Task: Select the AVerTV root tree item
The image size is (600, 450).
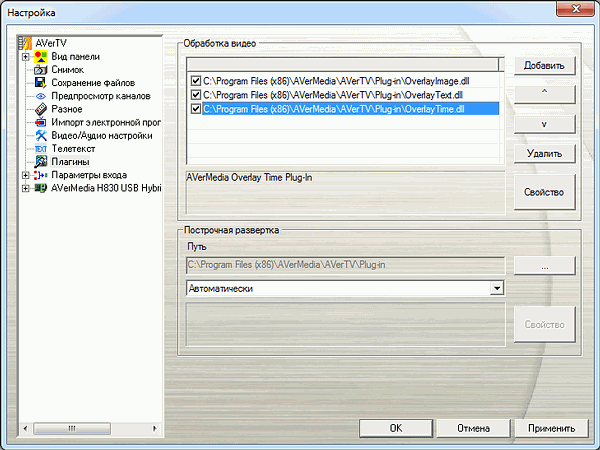Action: click(x=50, y=44)
